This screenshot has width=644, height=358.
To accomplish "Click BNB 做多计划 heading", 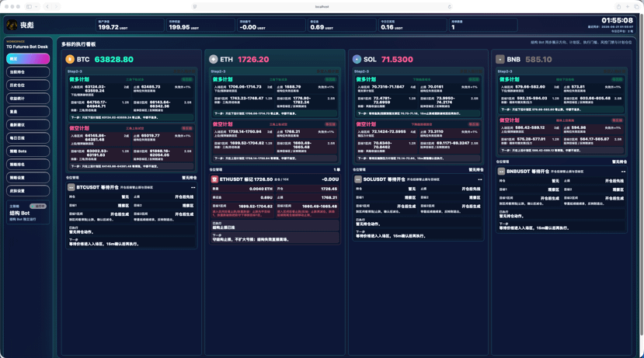I will (510, 79).
